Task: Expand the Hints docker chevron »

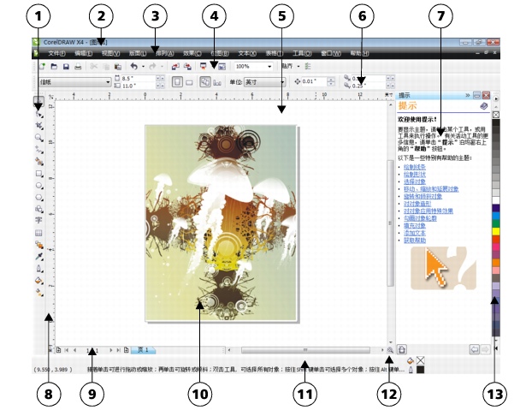Action: point(468,95)
